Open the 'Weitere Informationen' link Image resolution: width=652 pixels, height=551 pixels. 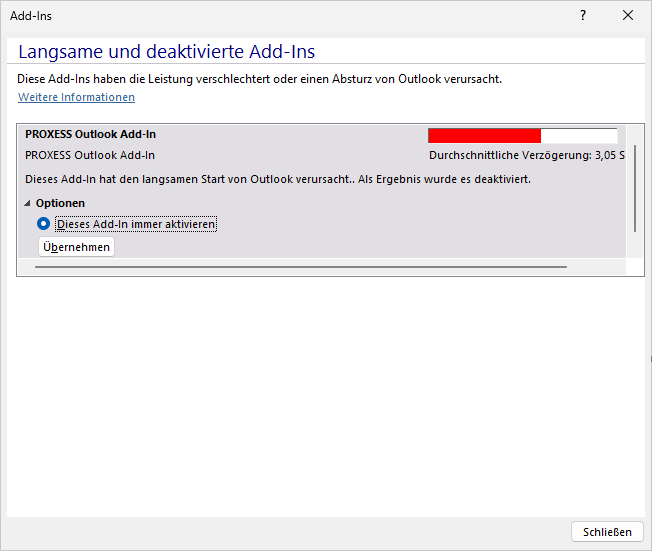76,97
